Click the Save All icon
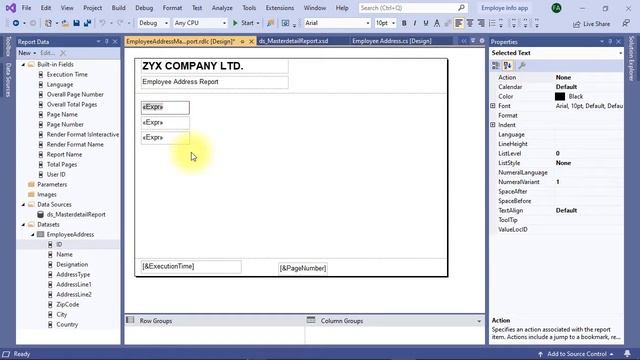Image resolution: width=640 pixels, height=360 pixels. point(87,23)
